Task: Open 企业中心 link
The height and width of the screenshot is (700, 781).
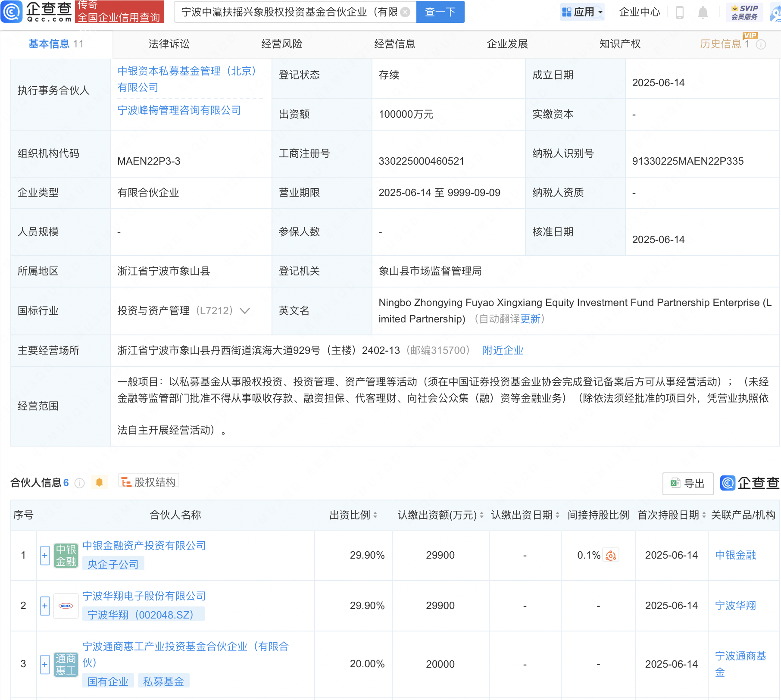Action: tap(640, 12)
